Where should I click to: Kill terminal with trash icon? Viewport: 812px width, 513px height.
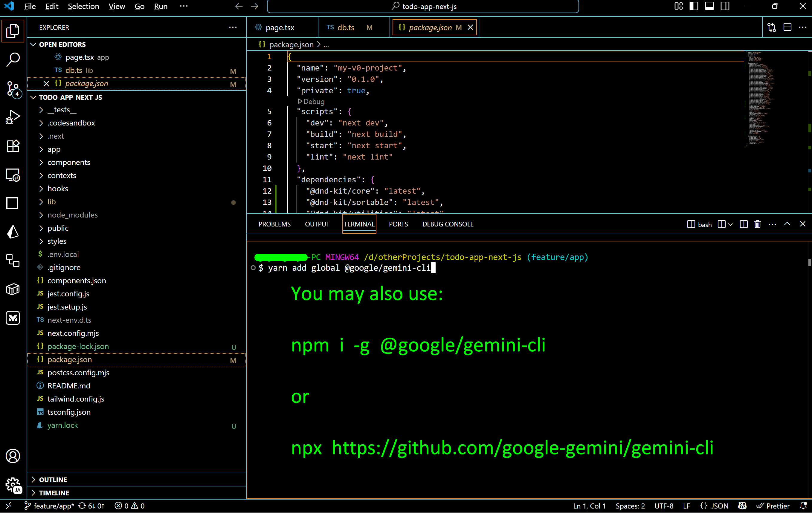click(x=757, y=224)
